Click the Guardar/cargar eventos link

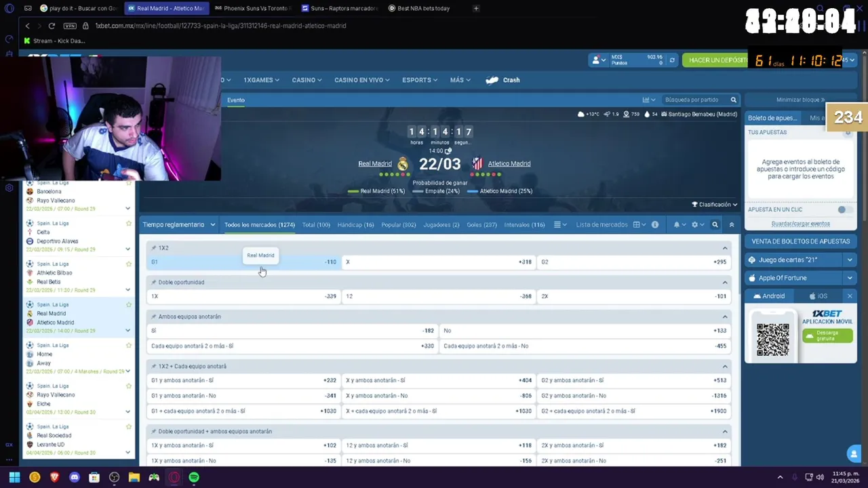point(800,224)
